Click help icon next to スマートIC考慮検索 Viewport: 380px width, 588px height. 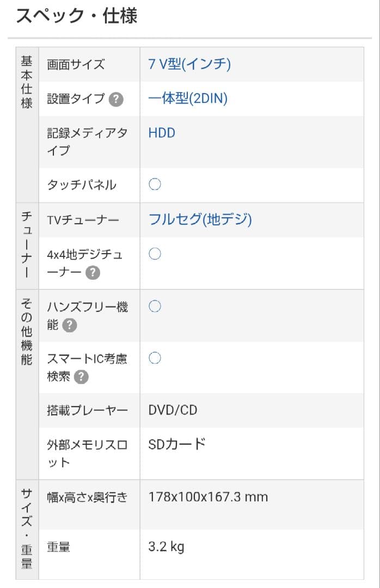coord(81,376)
